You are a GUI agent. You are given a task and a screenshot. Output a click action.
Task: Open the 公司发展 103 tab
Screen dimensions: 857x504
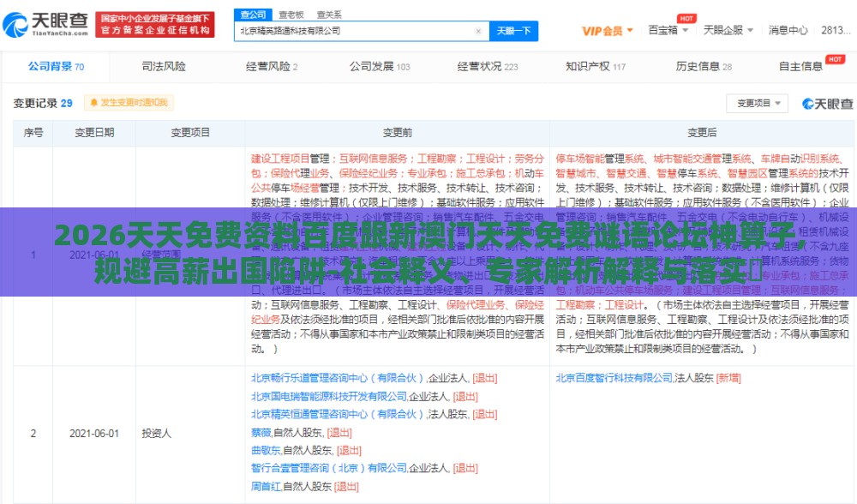coord(380,67)
